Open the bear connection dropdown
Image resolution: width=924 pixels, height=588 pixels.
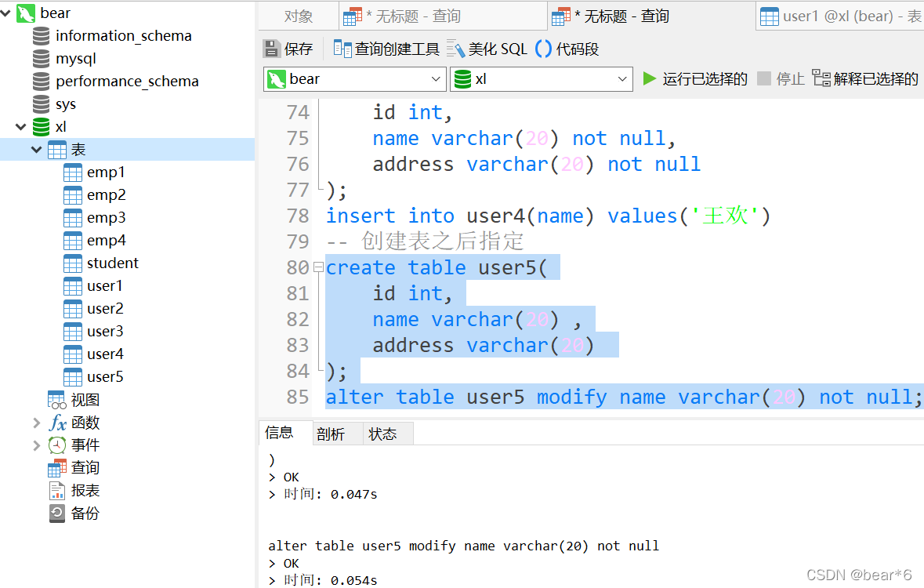tap(436, 79)
